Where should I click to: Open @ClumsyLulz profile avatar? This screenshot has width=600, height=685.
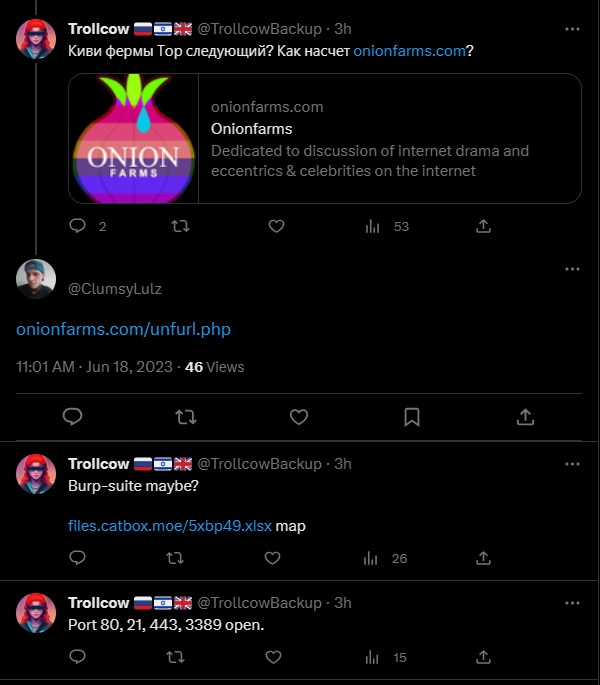click(36, 279)
